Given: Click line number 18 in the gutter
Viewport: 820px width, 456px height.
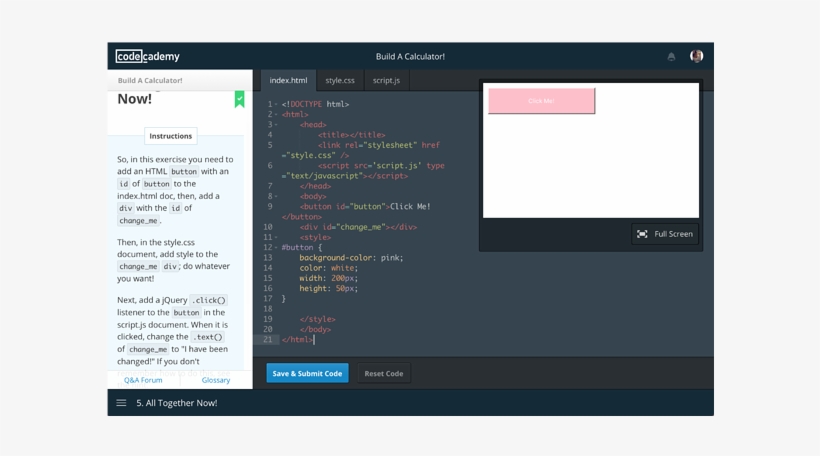Looking at the screenshot, I should point(268,309).
